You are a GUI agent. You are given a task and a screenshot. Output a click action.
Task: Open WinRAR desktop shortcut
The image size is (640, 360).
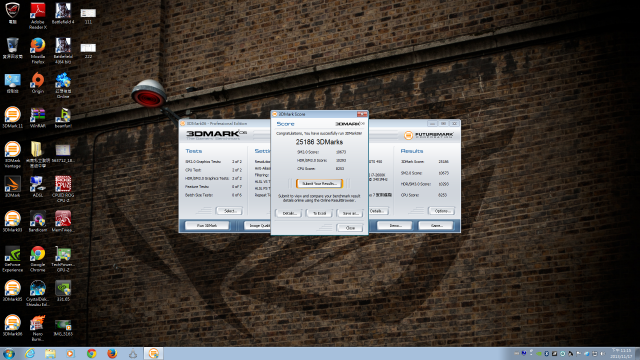[38, 118]
